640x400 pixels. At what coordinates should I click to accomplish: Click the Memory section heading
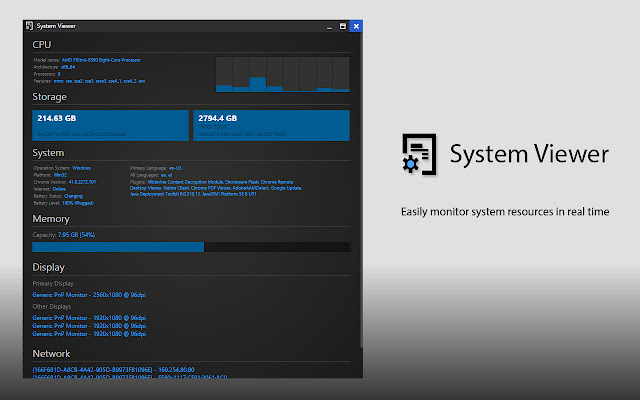51,219
